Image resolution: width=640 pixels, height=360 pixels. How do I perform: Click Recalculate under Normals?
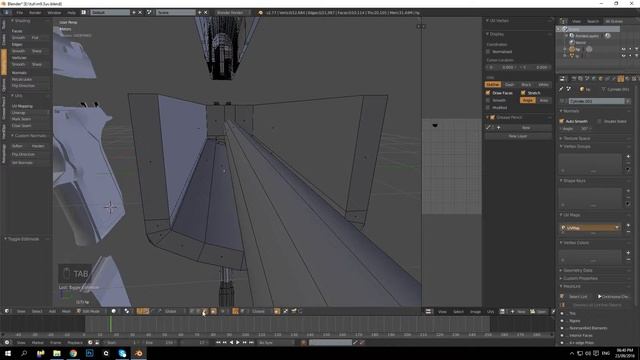tap(31, 79)
